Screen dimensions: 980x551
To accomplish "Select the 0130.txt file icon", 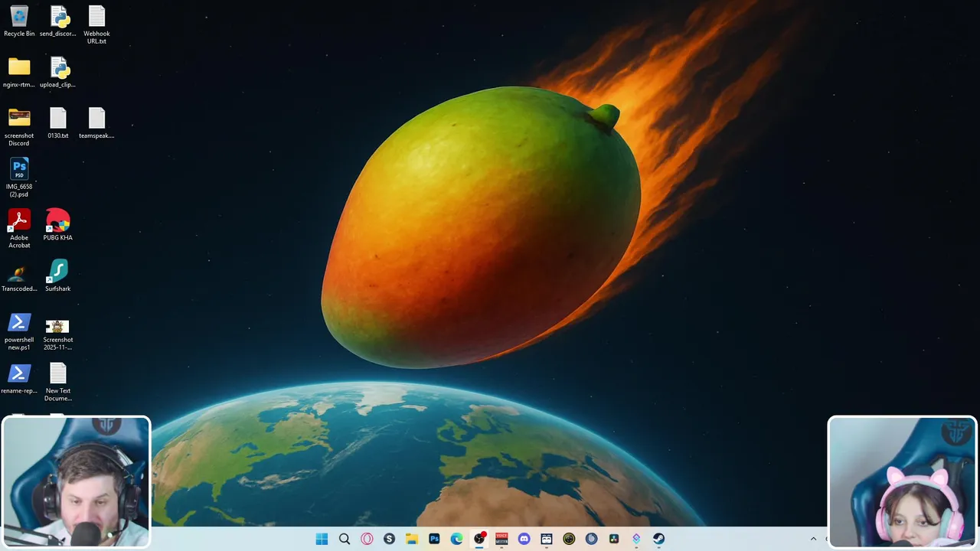I will [58, 123].
